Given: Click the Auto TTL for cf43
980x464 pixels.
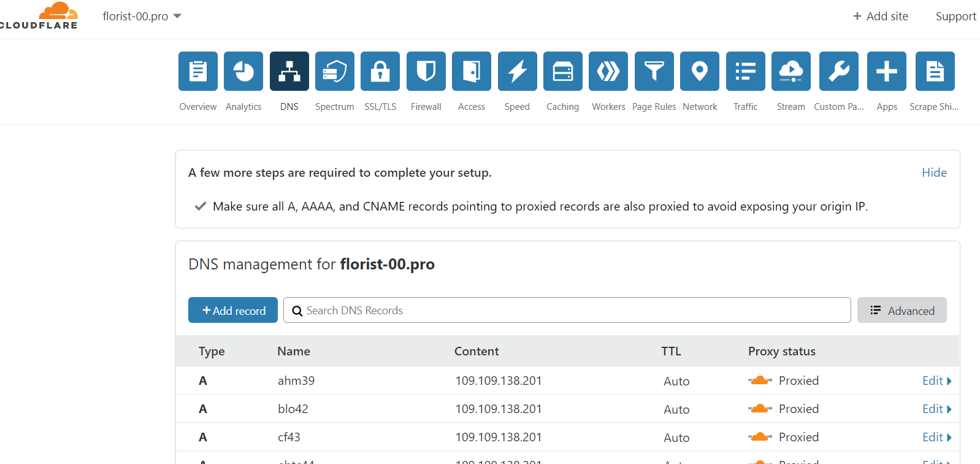Looking at the screenshot, I should tap(676, 438).
